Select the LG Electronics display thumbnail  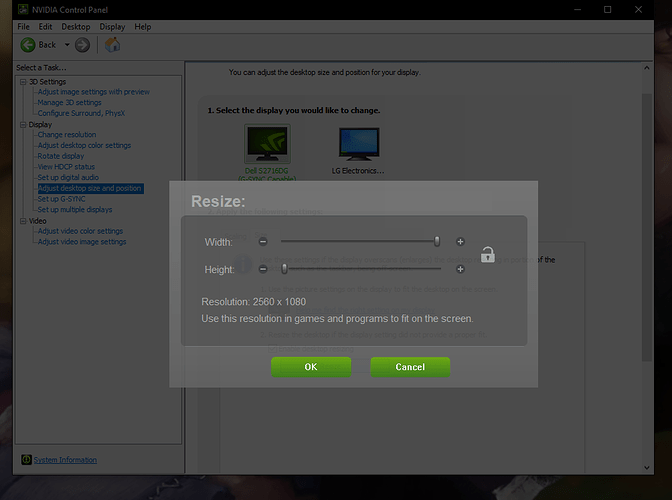tap(359, 144)
